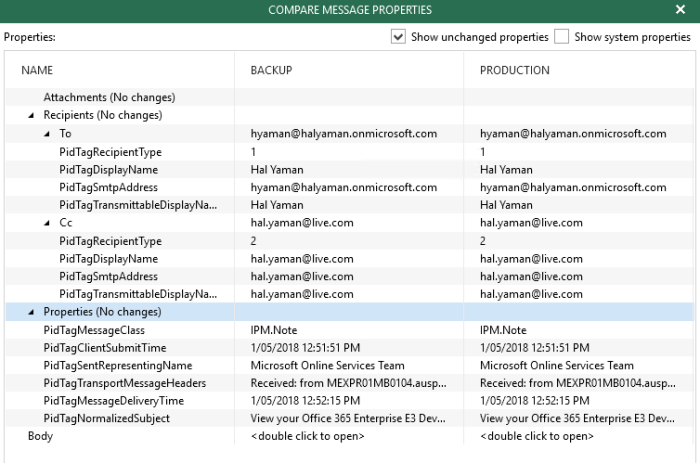Open backup body via double click to open
Image resolution: width=700 pixels, height=463 pixels.
pyautogui.click(x=307, y=436)
